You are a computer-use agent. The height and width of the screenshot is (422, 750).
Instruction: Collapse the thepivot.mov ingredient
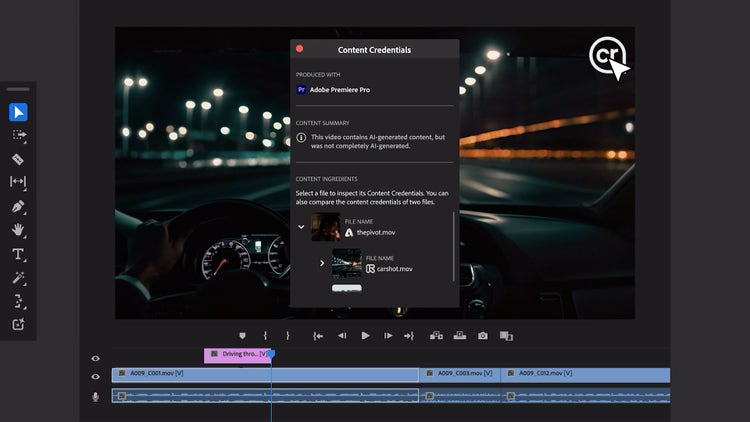click(301, 227)
